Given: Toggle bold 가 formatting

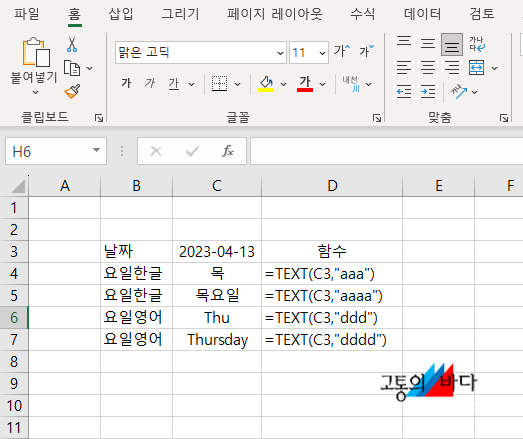Looking at the screenshot, I should pos(126,83).
